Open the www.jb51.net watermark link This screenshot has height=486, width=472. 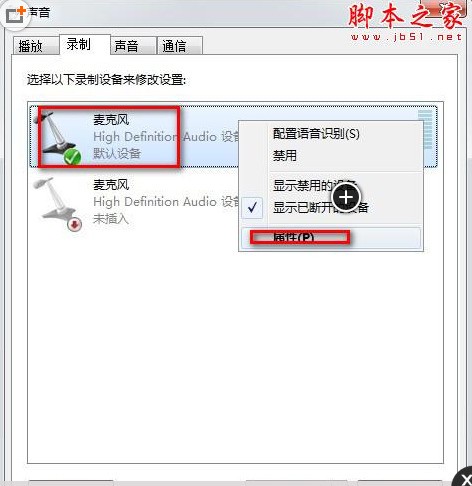pyautogui.click(x=406, y=37)
